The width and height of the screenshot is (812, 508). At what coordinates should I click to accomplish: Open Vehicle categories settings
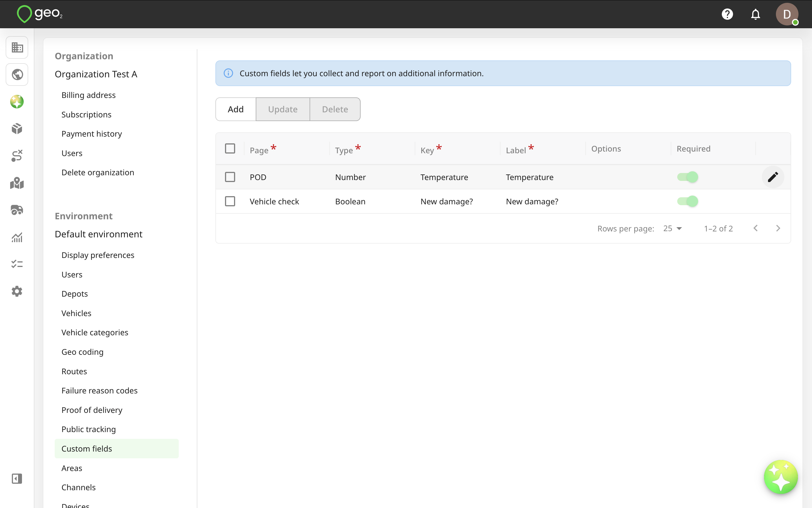click(95, 332)
